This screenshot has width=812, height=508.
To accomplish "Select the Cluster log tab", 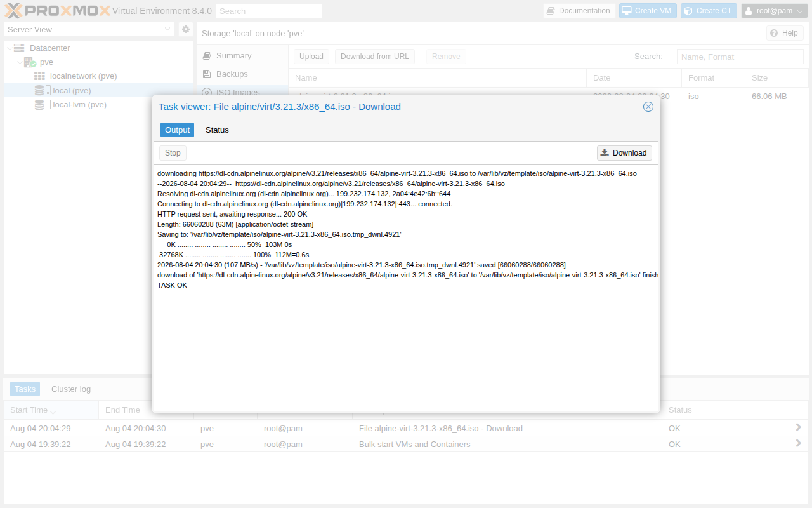I will pos(71,389).
